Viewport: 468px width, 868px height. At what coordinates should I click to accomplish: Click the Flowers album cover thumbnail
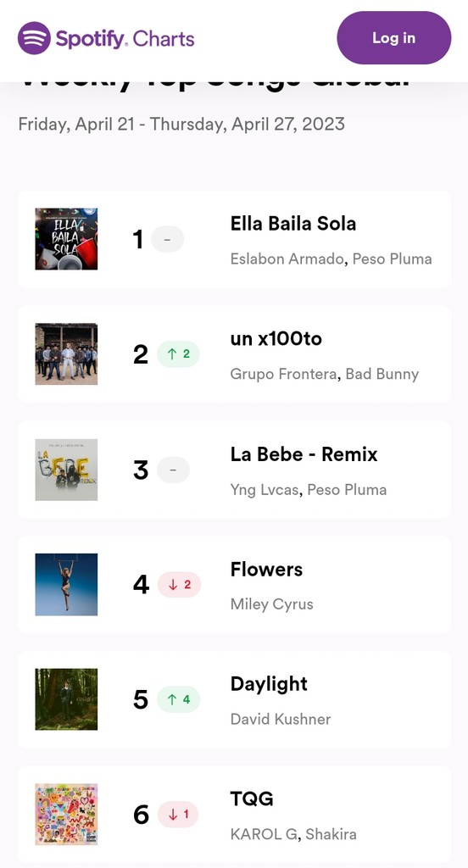[66, 585]
